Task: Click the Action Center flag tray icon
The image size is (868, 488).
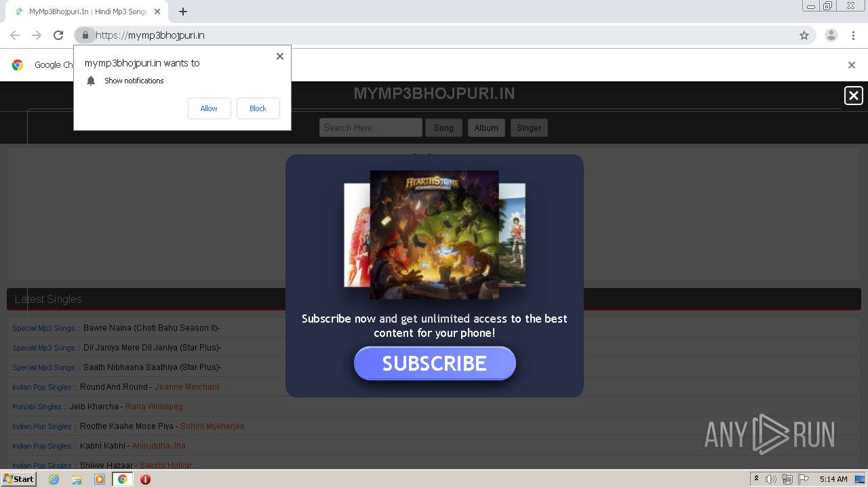Action: pos(804,479)
